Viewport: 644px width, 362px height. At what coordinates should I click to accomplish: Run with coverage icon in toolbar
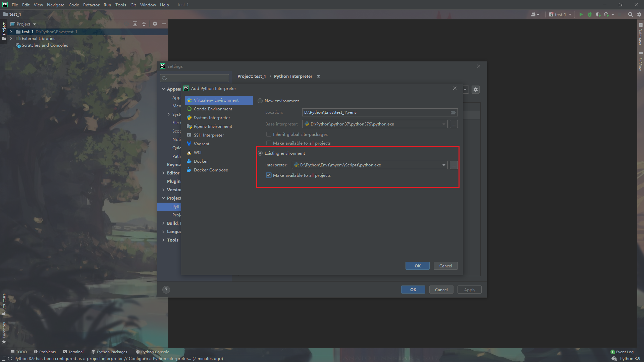coord(598,14)
